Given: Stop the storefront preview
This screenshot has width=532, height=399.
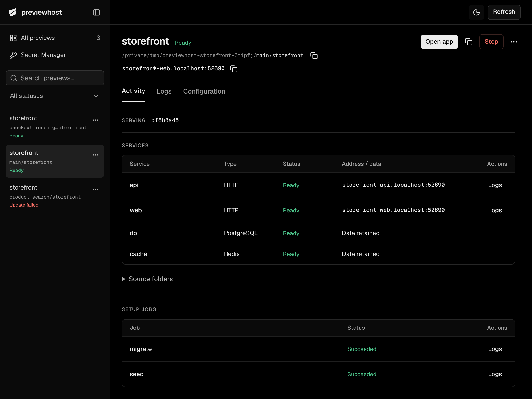Looking at the screenshot, I should (491, 42).
